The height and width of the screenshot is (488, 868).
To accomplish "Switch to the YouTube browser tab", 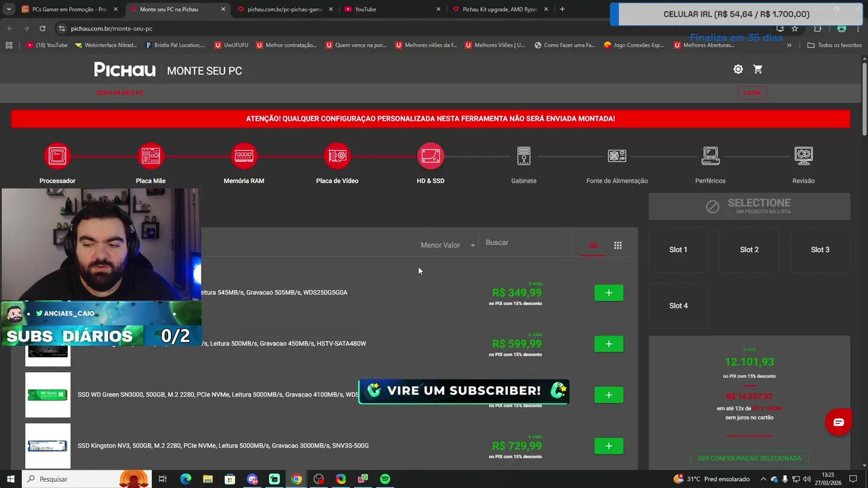I will click(x=391, y=9).
